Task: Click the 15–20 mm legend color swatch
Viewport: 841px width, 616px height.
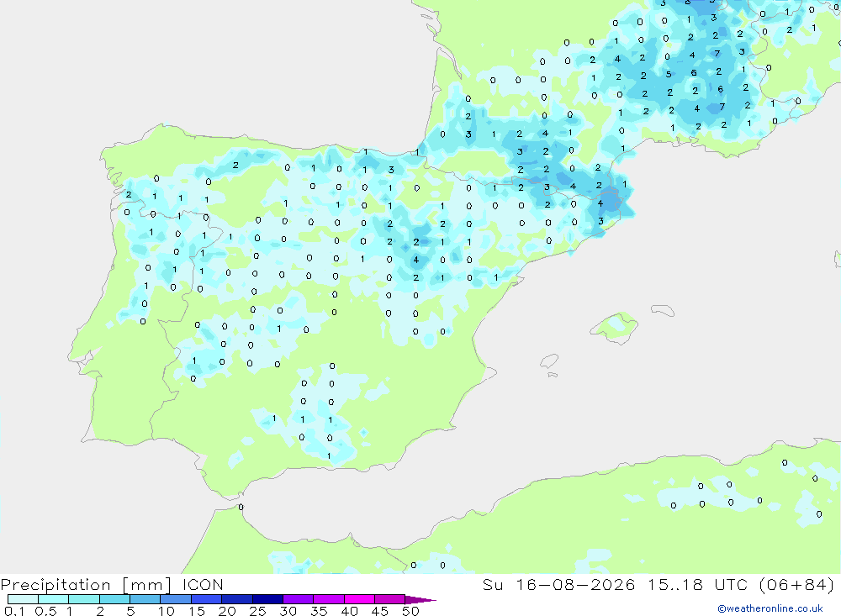Action: point(207,599)
